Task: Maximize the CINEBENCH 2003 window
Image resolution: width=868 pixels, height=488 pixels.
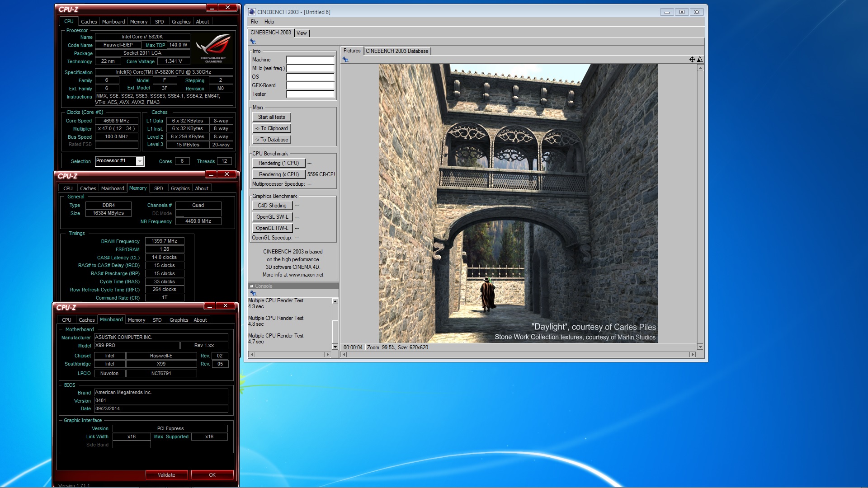Action: (682, 12)
